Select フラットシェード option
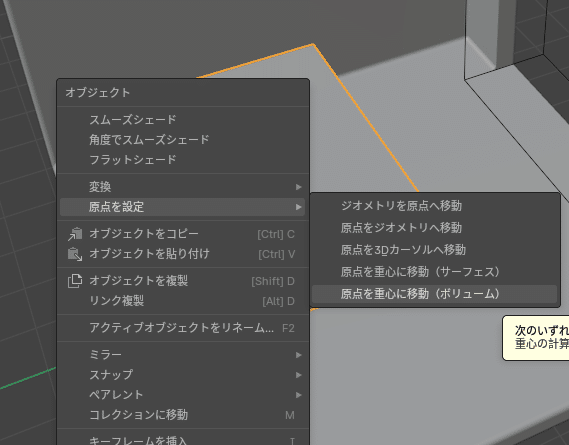This screenshot has height=445, width=569. pos(183,160)
